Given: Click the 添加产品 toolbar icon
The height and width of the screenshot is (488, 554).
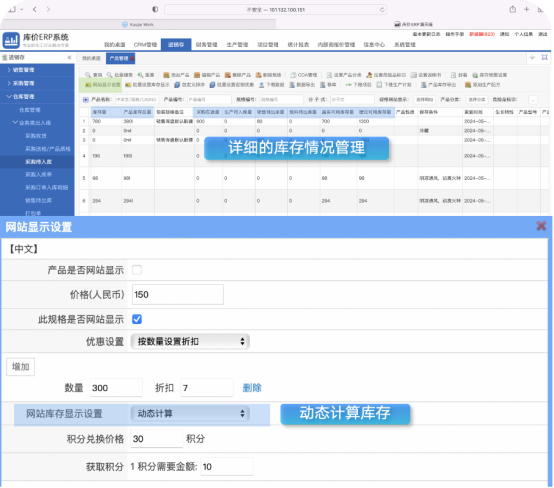Looking at the screenshot, I should (166, 75).
